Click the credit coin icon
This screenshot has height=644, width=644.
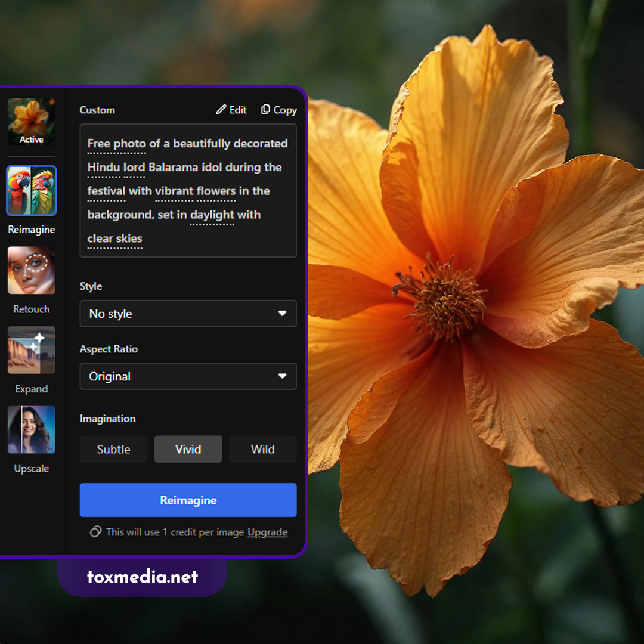tap(95, 532)
